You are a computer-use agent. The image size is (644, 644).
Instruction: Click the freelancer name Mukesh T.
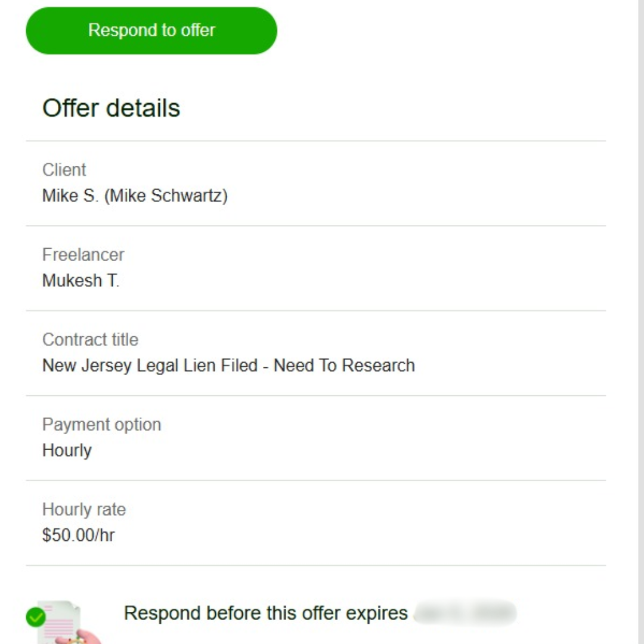[x=80, y=280]
